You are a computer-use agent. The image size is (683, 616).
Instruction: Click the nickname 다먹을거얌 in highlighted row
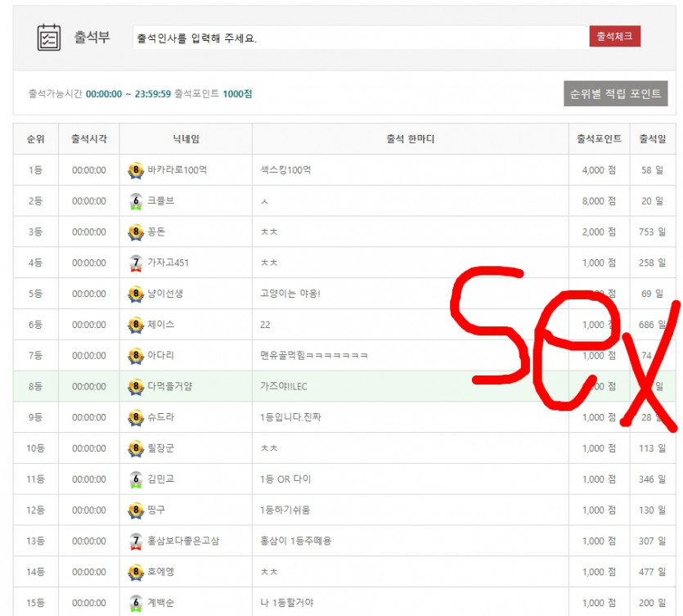click(x=170, y=386)
